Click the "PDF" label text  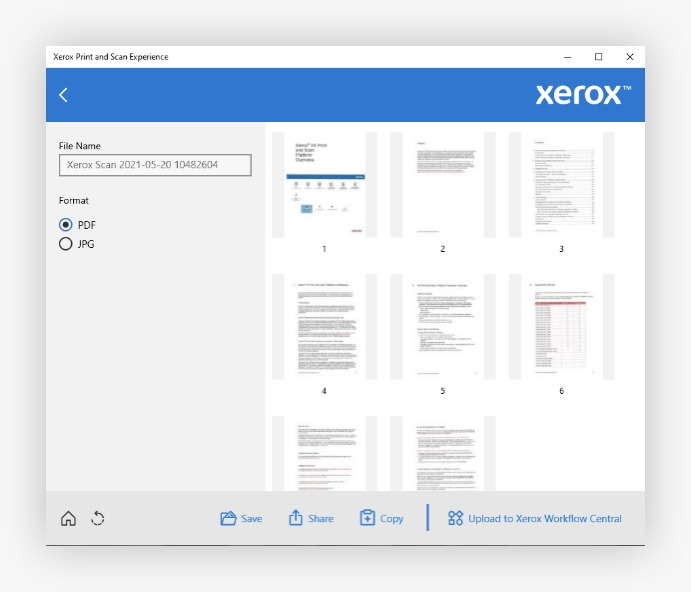tap(86, 225)
